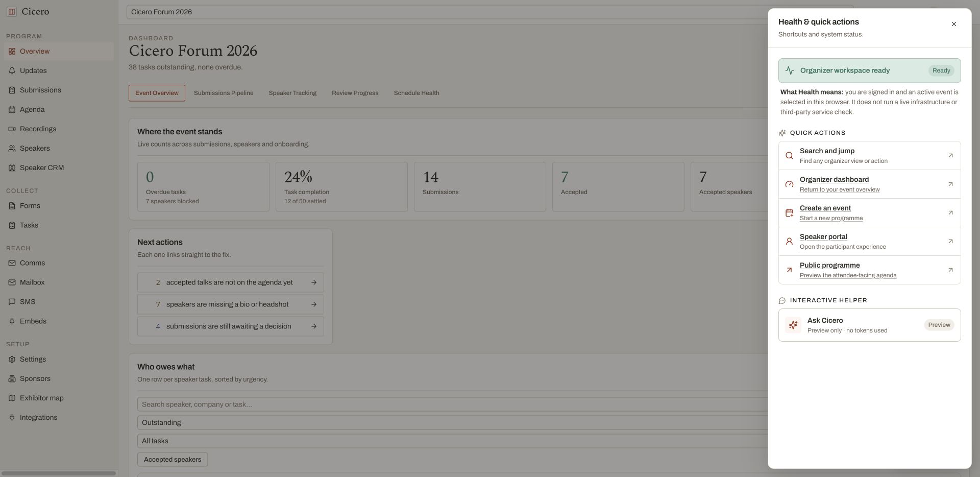Viewport: 980px width, 477px height.
Task: Open the Ask Cicero helper card
Action: click(x=869, y=325)
